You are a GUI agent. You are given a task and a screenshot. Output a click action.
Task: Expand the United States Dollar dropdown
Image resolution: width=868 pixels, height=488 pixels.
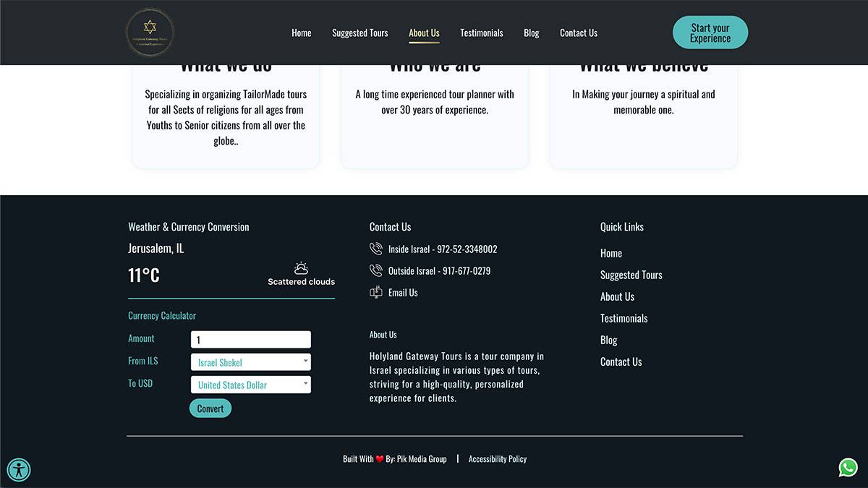point(250,385)
